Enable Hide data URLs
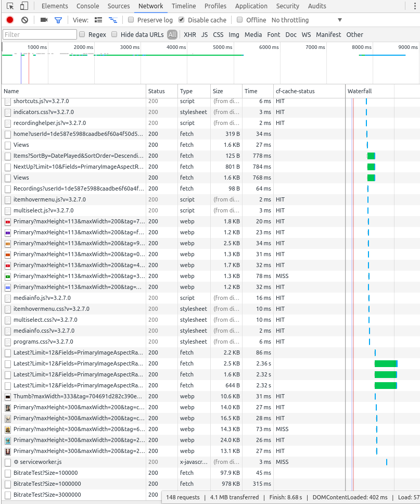The image size is (420, 504). tap(114, 34)
